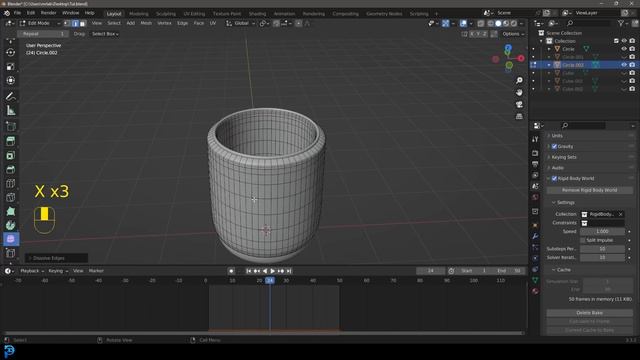Switch perspective/orthographic grid icon
This screenshot has width=640, height=360.
tap(519, 116)
